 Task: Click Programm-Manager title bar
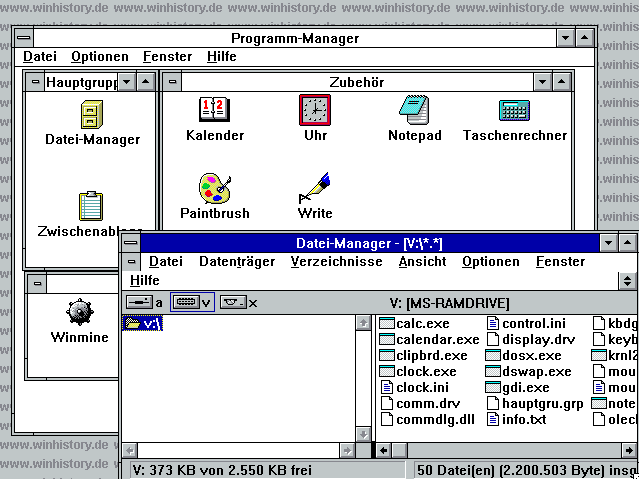295,38
